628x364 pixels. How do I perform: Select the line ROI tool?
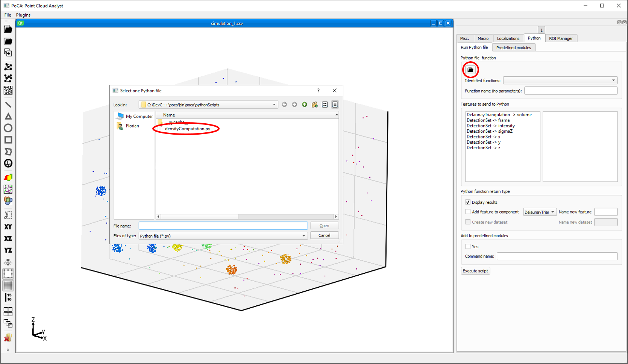tap(8, 105)
